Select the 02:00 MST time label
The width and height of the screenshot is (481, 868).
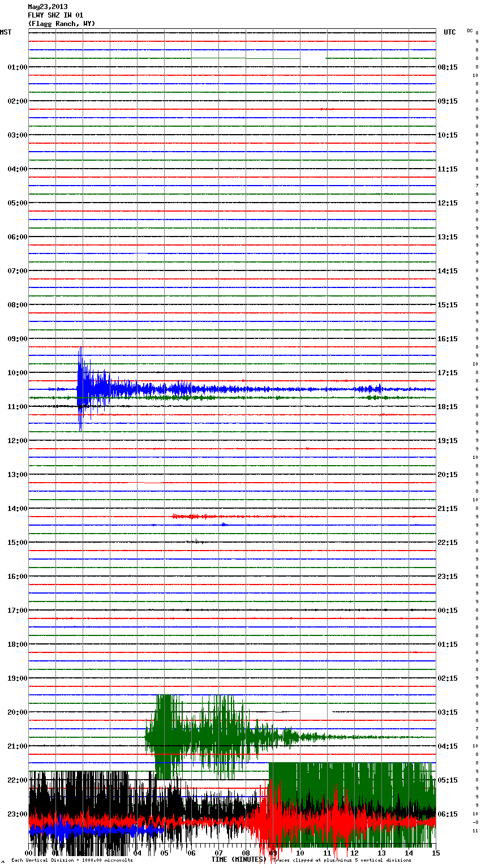[17, 101]
